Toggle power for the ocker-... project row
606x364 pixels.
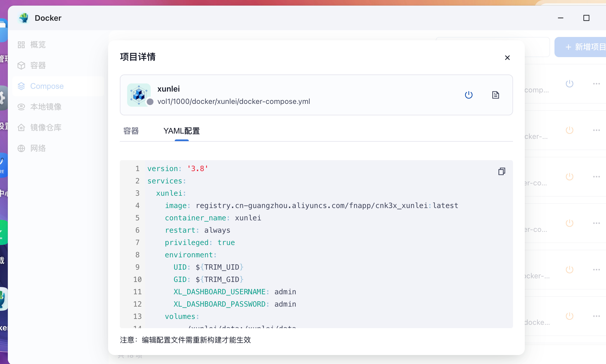click(x=570, y=270)
